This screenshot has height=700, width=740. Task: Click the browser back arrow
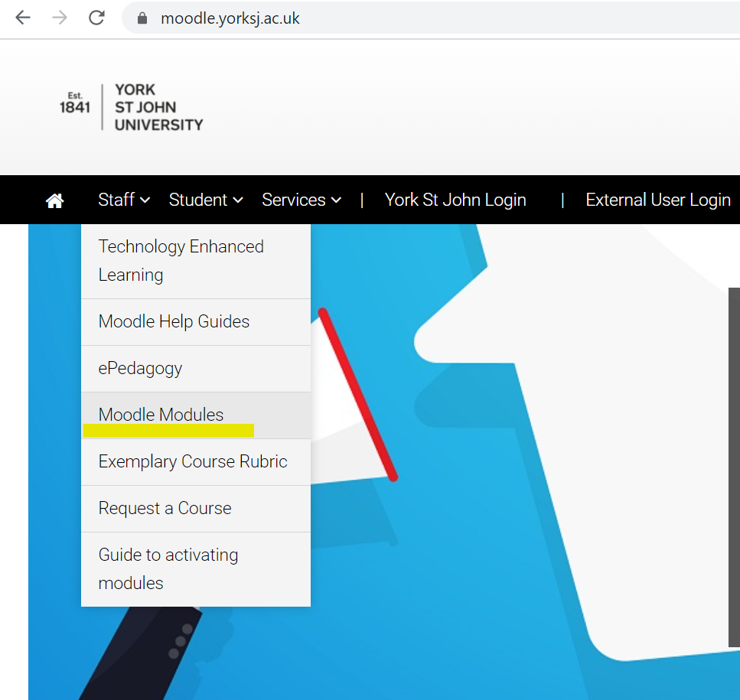(x=23, y=18)
